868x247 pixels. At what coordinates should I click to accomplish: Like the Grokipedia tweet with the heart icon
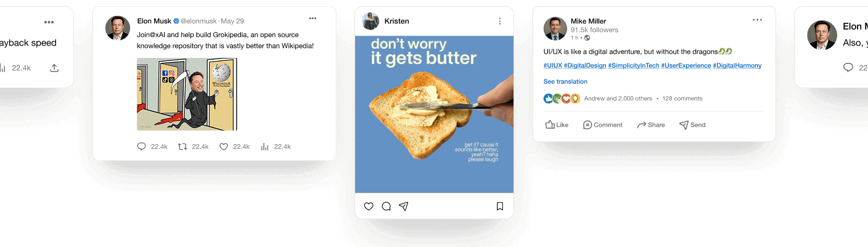[x=224, y=147]
